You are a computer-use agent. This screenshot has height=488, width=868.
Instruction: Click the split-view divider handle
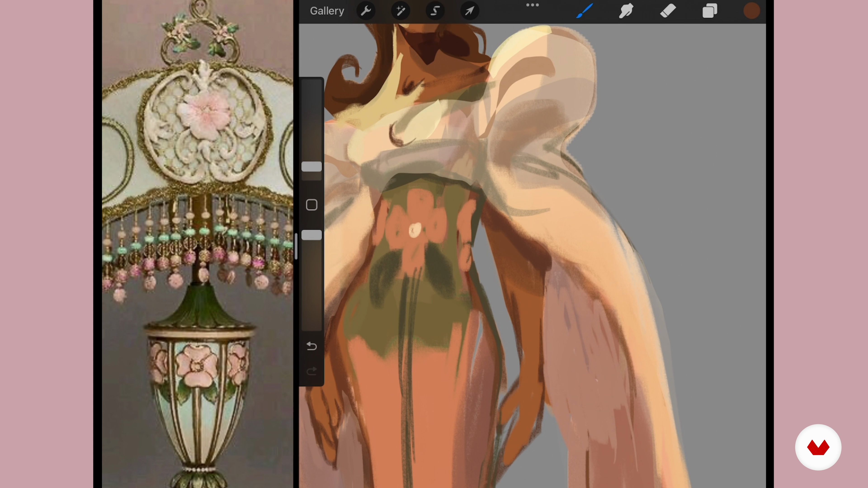point(296,246)
